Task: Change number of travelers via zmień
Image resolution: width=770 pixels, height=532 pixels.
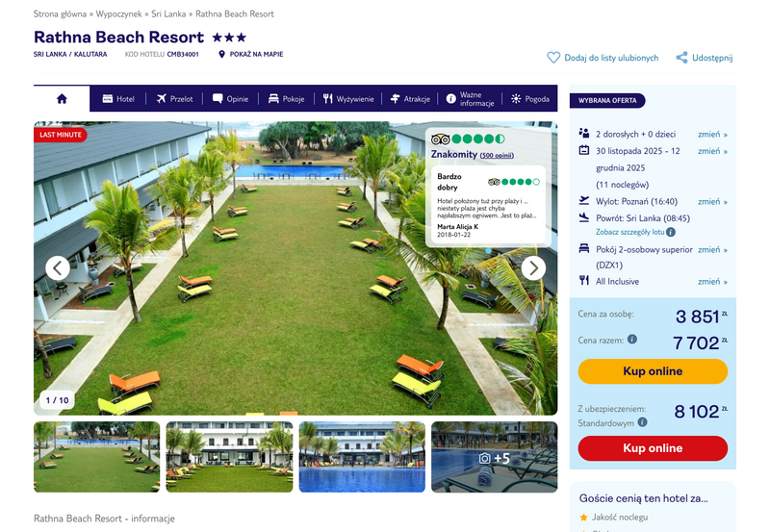Action: coord(712,134)
